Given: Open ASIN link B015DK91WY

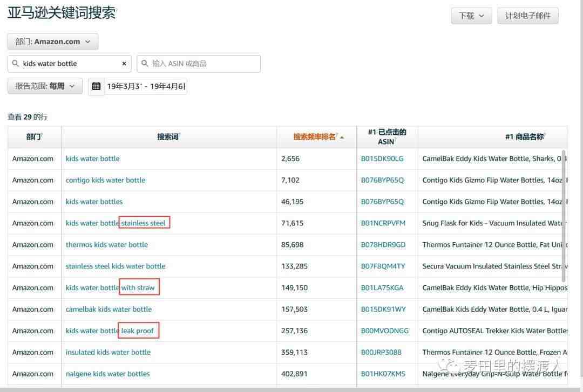Looking at the screenshot, I should (383, 310).
